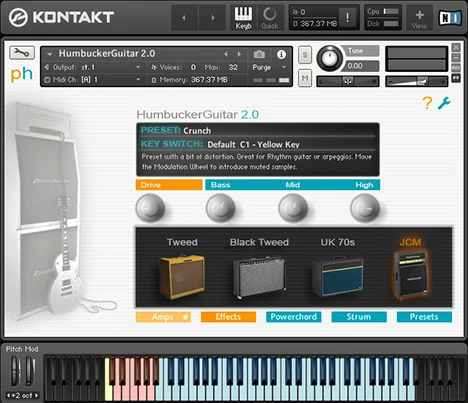The width and height of the screenshot is (468, 403).
Task: Click the Bass knob
Action: 220,208
